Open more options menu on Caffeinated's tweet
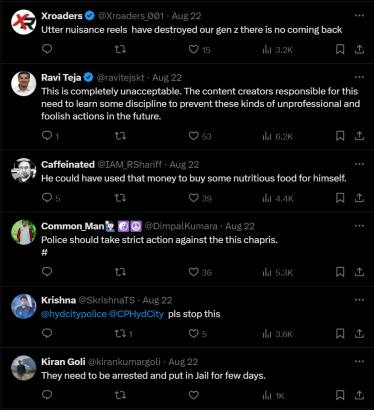The width and height of the screenshot is (374, 410). click(x=359, y=164)
